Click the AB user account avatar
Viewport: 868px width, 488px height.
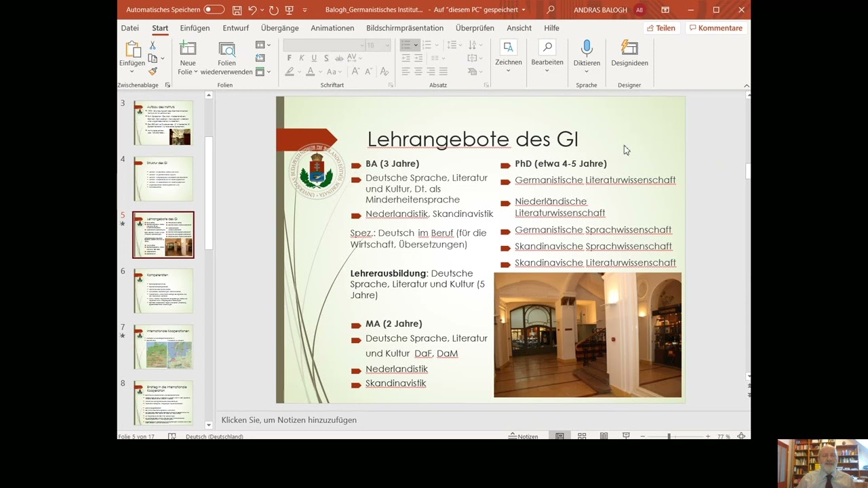[x=639, y=9]
